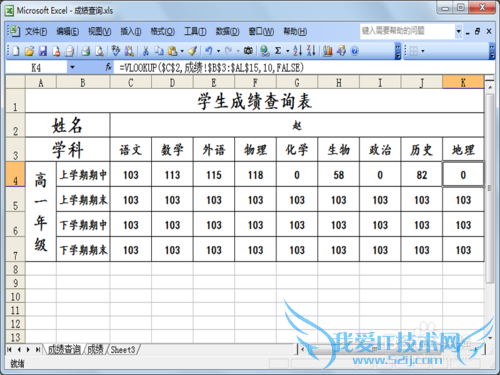Switch to the 成绩查询 sheet tab

pyautogui.click(x=64, y=349)
